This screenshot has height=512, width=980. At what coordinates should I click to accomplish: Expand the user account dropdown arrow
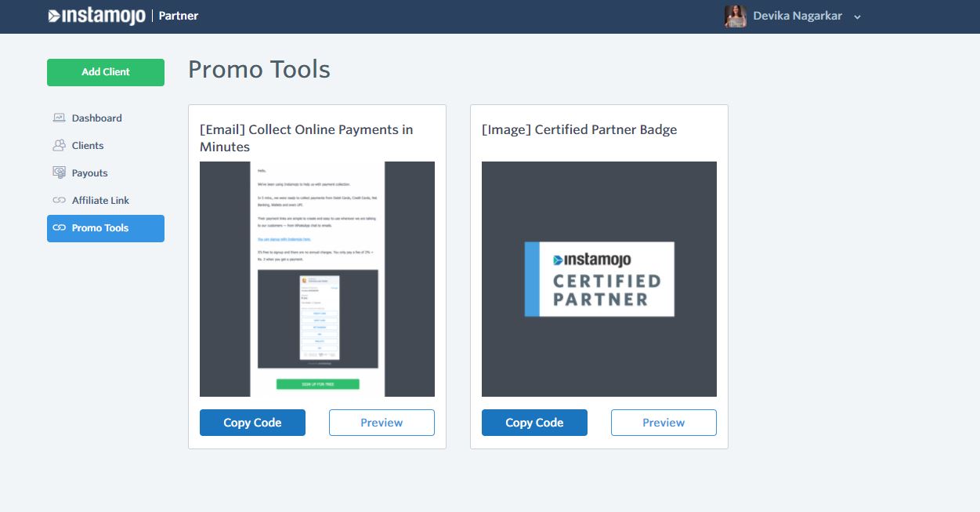point(857,17)
